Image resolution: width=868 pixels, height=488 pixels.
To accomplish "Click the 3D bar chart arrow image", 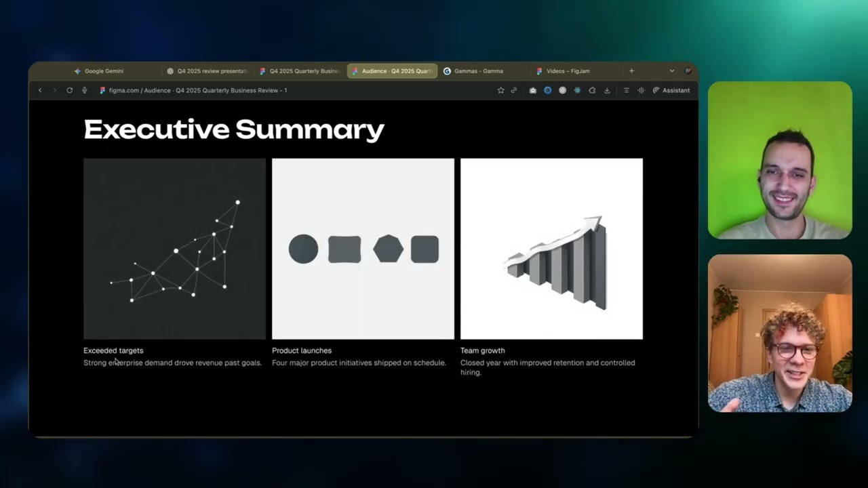I will pyautogui.click(x=551, y=249).
